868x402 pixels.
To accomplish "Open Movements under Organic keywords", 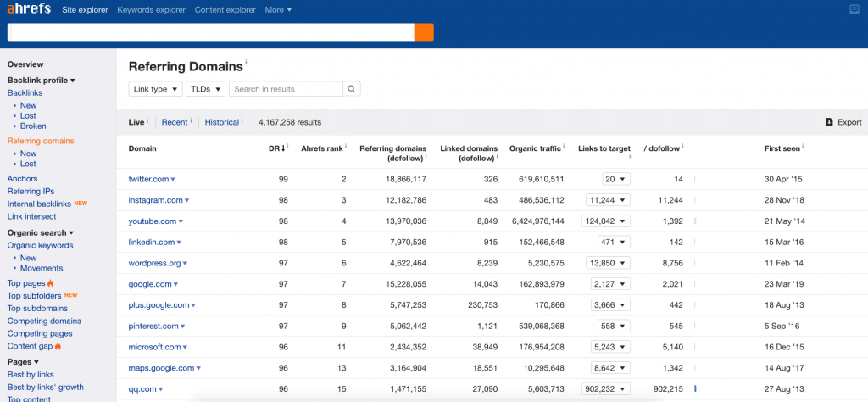I will 42,269.
